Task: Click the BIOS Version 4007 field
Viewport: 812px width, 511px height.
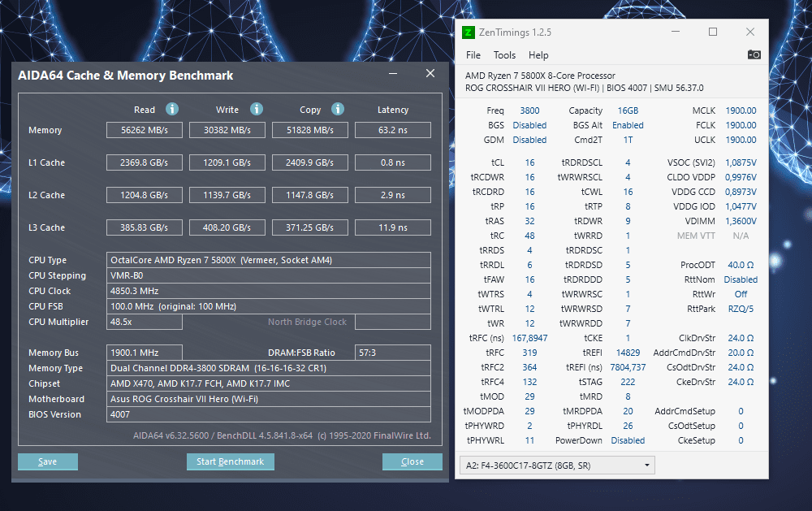Action: coord(269,414)
